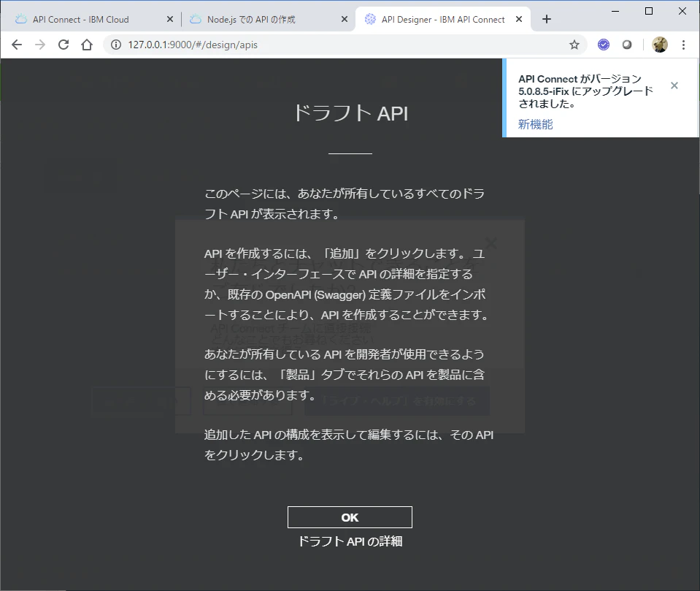This screenshot has height=591, width=700.
Task: Open a new browser tab
Action: (x=547, y=19)
